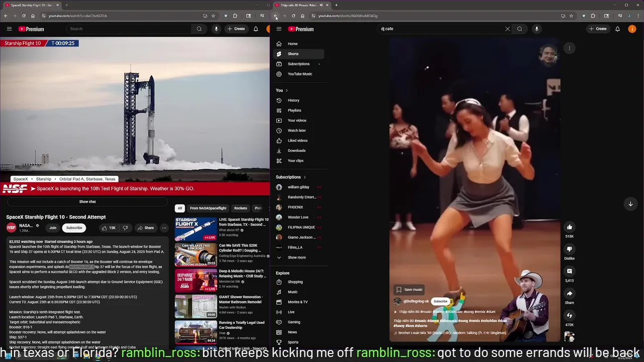
Task: Open Wonder Love subscription channel
Action: click(x=300, y=217)
